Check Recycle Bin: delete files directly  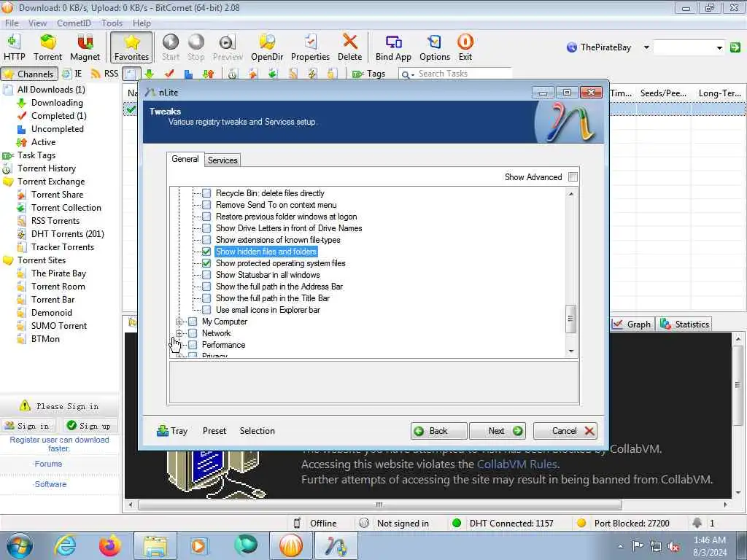point(206,192)
